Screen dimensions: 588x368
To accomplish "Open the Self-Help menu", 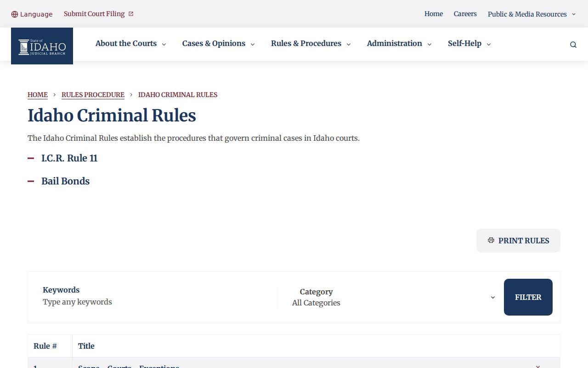I will pos(469,44).
